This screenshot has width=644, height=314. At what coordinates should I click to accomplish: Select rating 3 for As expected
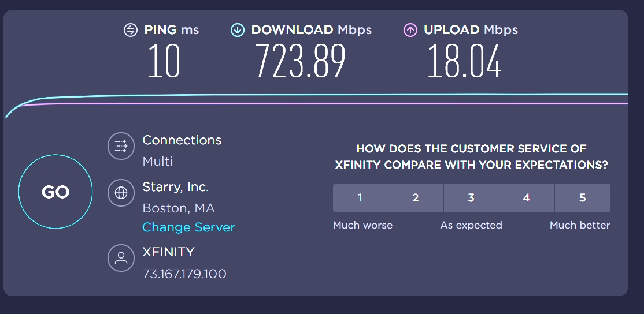[x=471, y=198]
